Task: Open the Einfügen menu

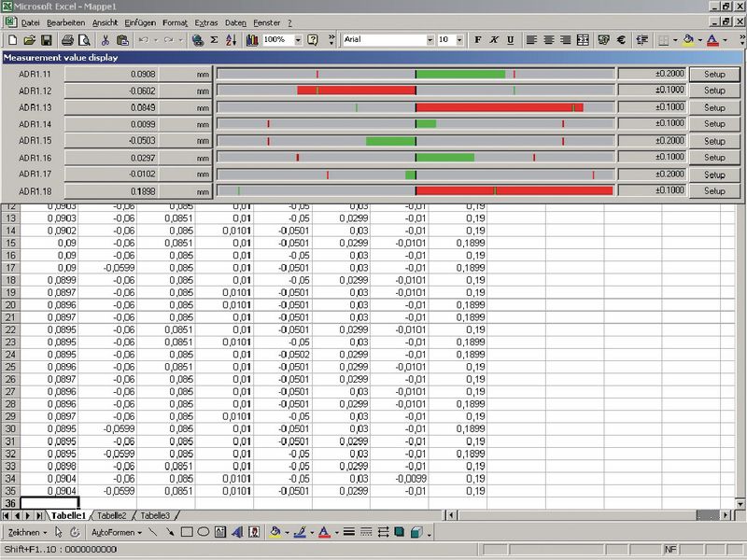Action: coord(140,21)
